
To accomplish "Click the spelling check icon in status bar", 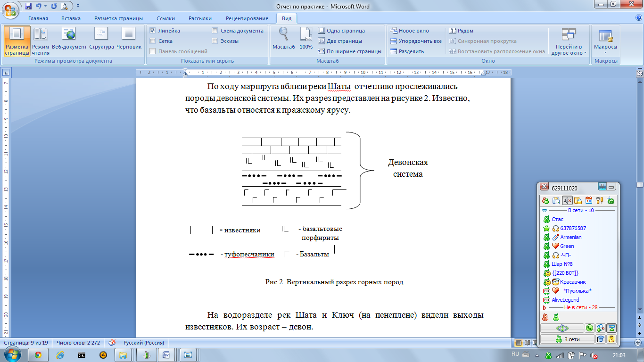I will [112, 343].
